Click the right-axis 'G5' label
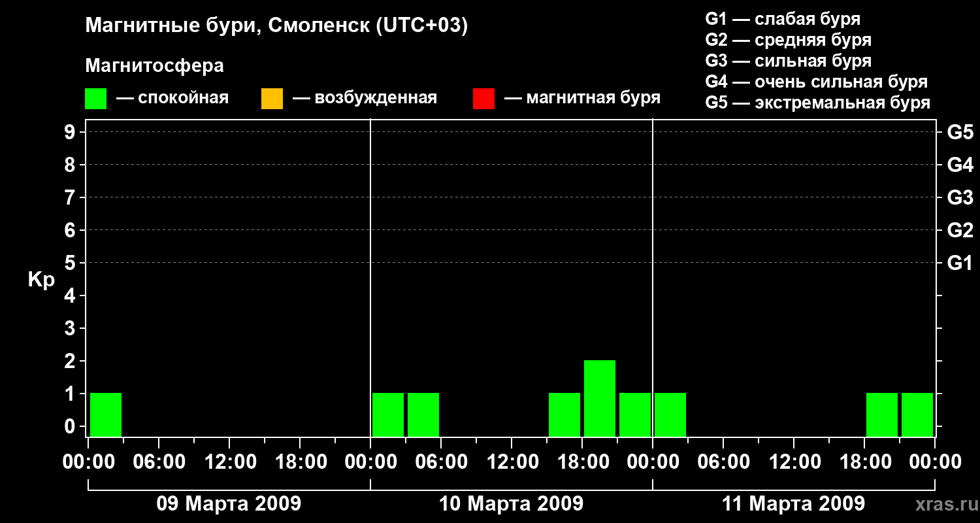 tap(960, 132)
